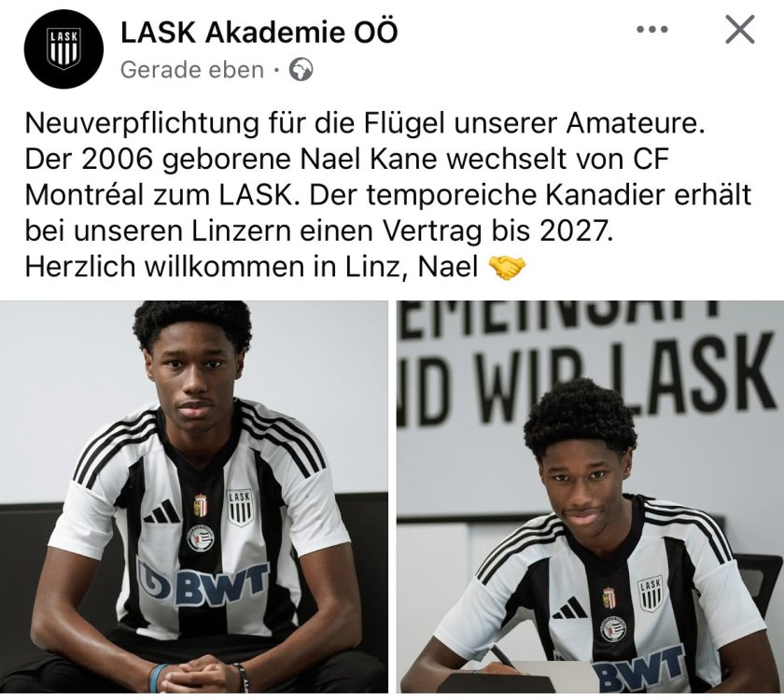The image size is (784, 700).
Task: Click the globe public-audience icon
Action: [x=301, y=69]
